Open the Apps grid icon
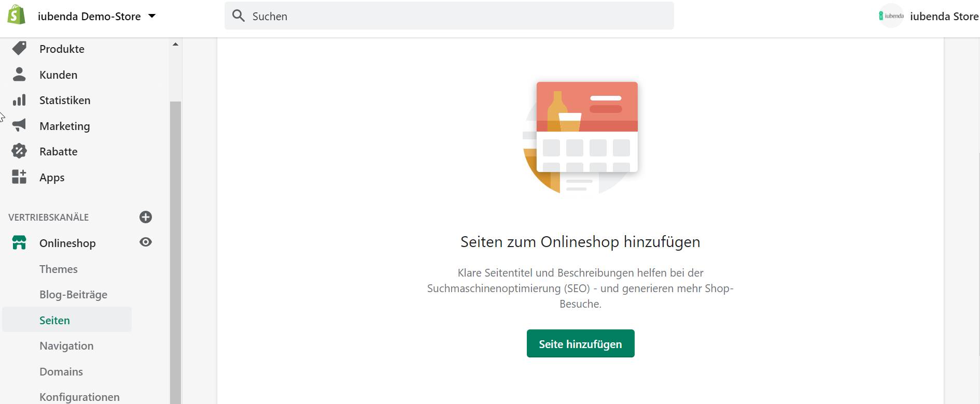The image size is (980, 404). [19, 177]
